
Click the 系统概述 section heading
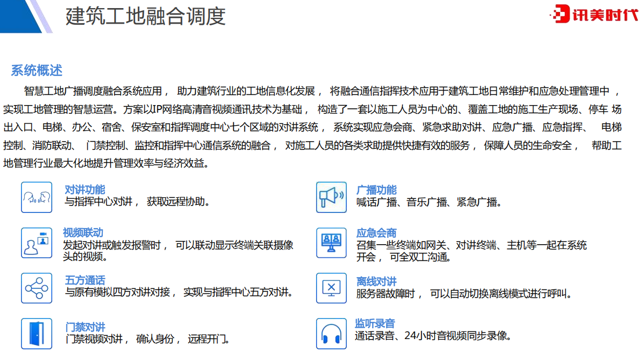click(37, 70)
